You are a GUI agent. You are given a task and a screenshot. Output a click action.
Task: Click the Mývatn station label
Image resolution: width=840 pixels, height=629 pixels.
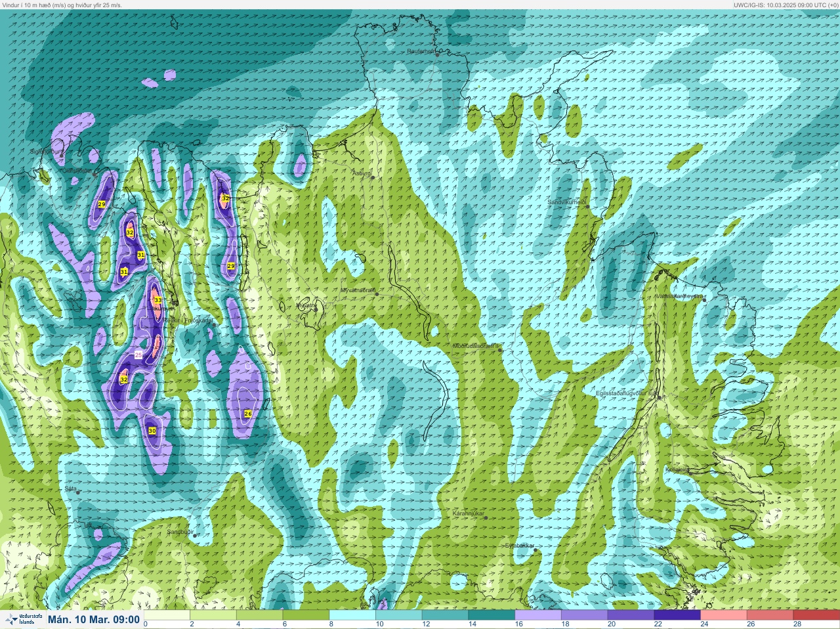(x=306, y=305)
